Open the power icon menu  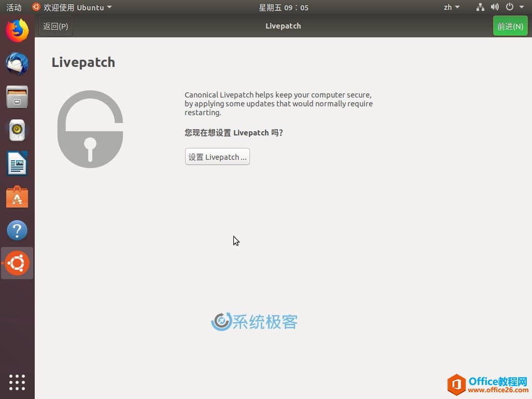(510, 7)
